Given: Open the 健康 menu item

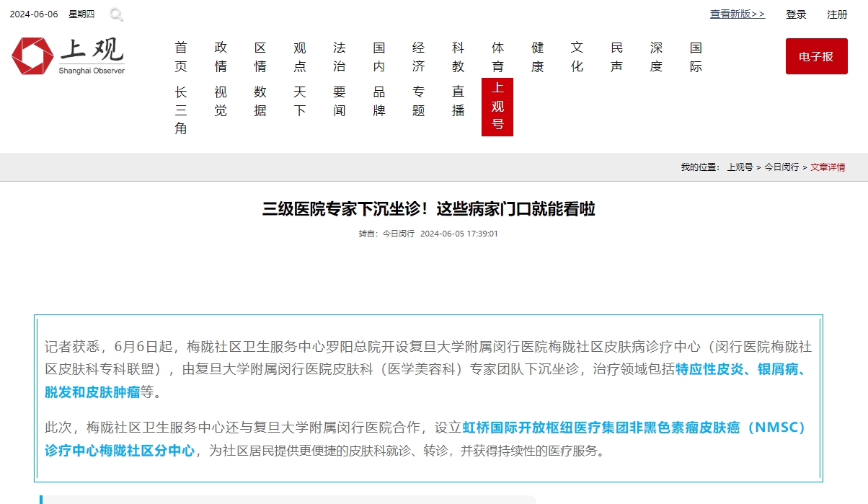Looking at the screenshot, I should click(x=537, y=57).
